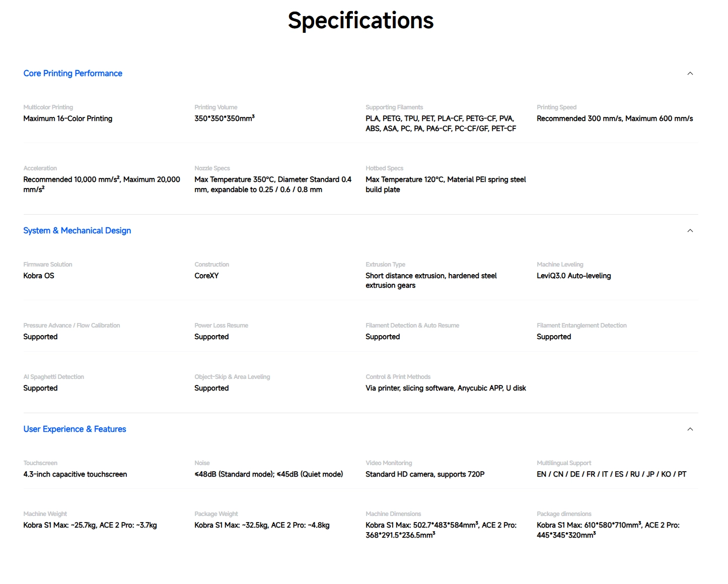Image resolution: width=728 pixels, height=584 pixels.
Task: Click the Multilingual Support language list
Action: 611,475
